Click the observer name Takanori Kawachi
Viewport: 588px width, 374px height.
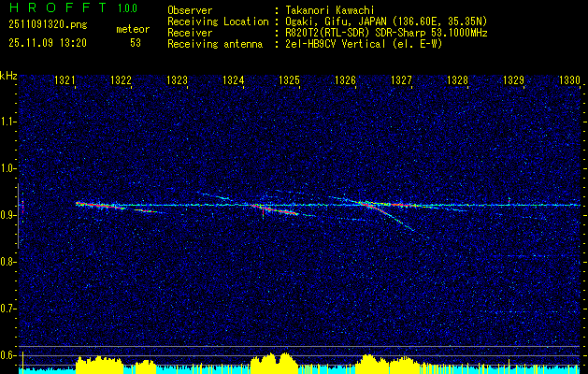[329, 10]
